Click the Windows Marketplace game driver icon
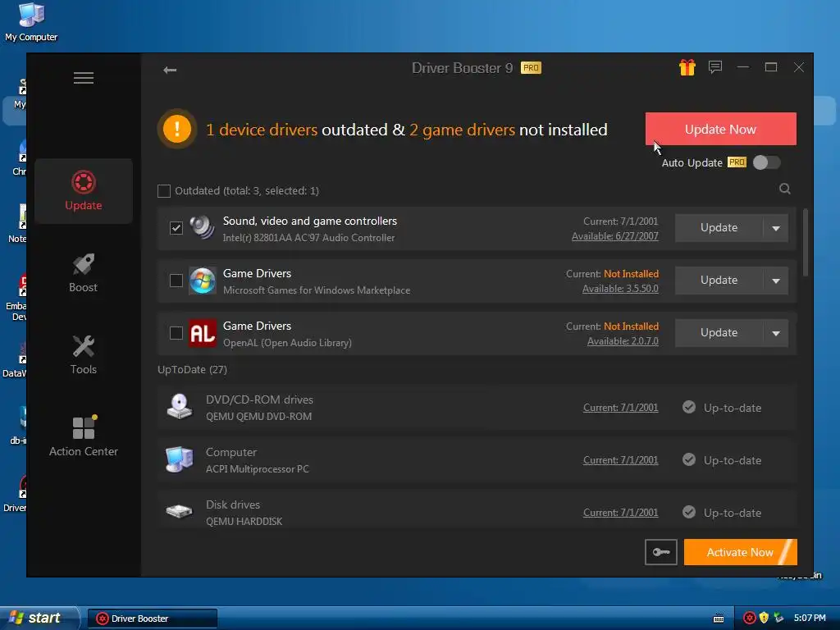Image resolution: width=840 pixels, height=630 pixels. tap(203, 281)
